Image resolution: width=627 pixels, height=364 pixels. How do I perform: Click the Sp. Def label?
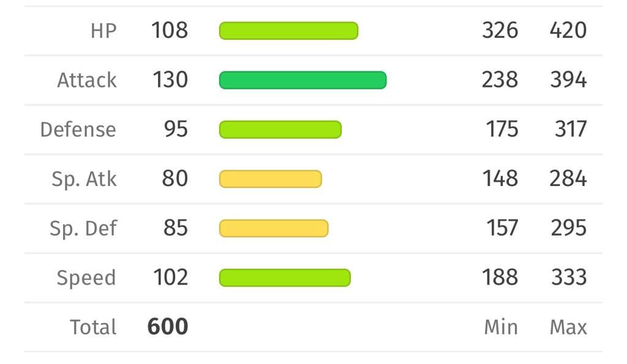[83, 229]
